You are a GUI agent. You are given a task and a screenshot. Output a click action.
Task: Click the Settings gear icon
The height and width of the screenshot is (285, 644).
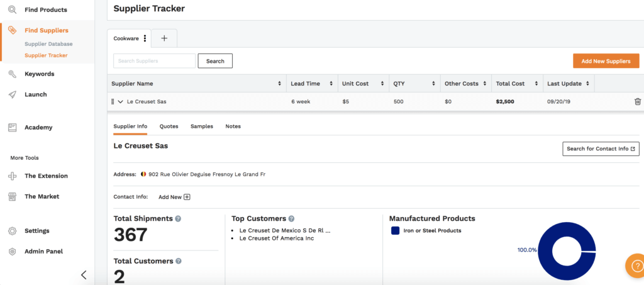13,231
